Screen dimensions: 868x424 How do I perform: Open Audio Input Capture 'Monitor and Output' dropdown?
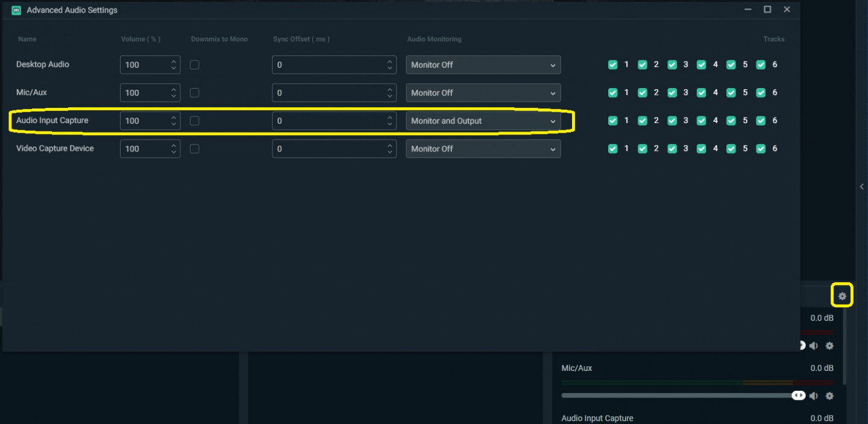(x=483, y=121)
